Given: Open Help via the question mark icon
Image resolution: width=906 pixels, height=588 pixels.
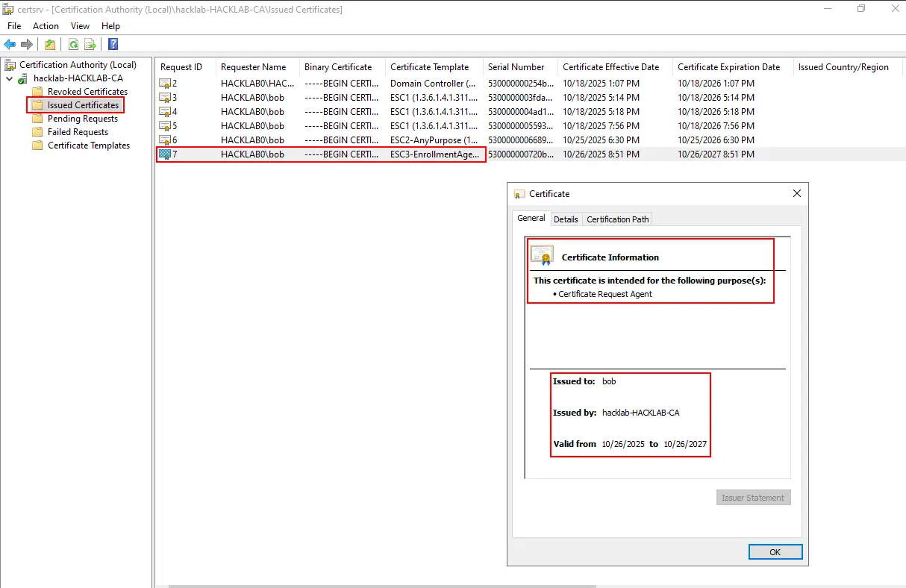Looking at the screenshot, I should click(113, 44).
